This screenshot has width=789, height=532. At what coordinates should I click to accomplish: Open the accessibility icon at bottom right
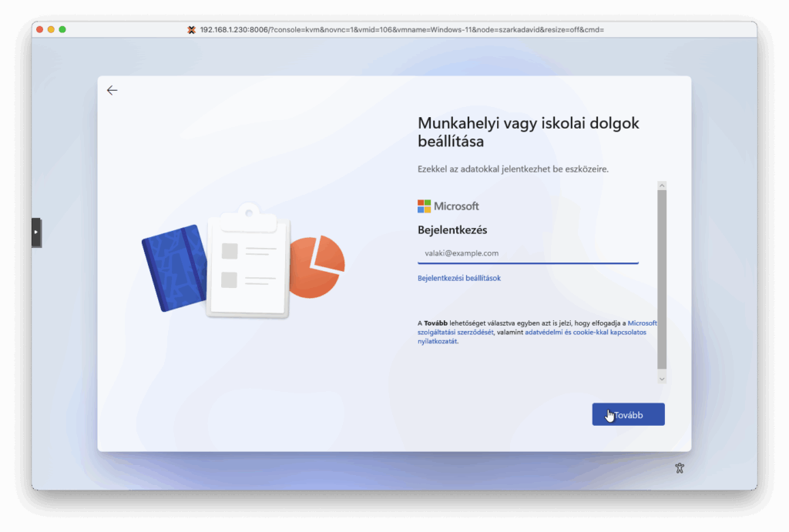[x=680, y=468]
